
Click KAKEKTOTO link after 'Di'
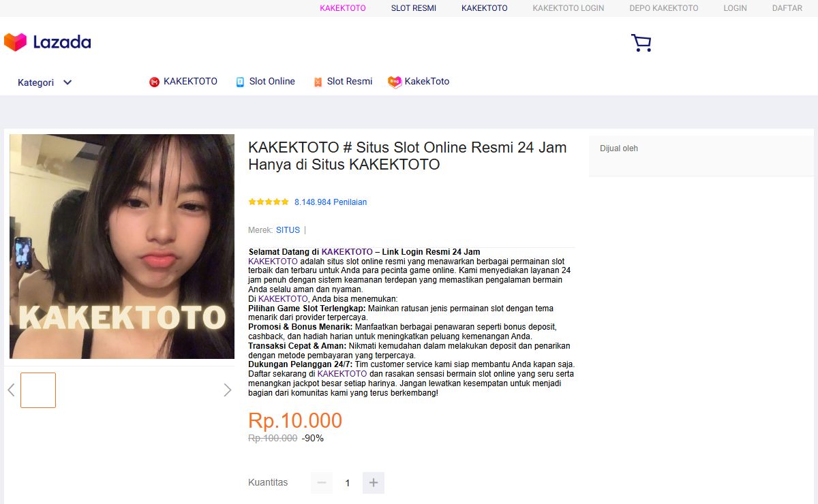pos(283,299)
